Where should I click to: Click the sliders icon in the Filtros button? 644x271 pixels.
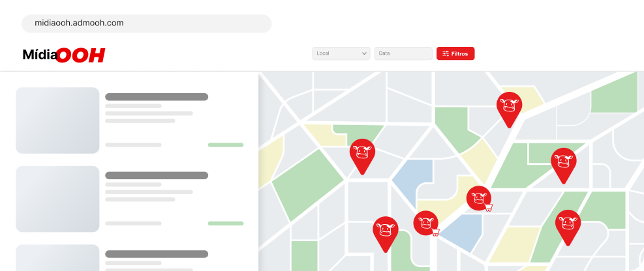[446, 53]
